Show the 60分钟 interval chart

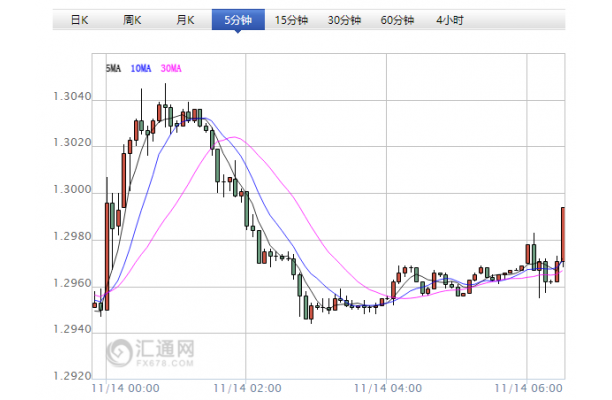point(400,19)
